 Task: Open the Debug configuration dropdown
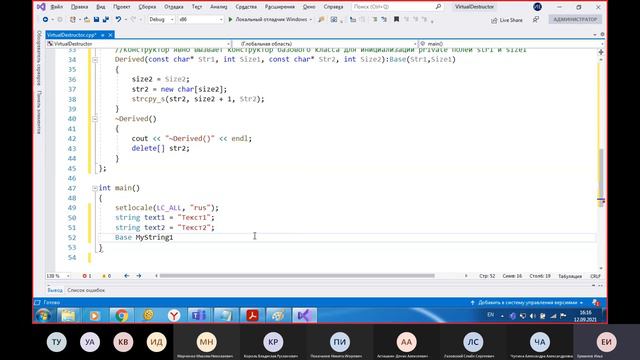tap(161, 19)
